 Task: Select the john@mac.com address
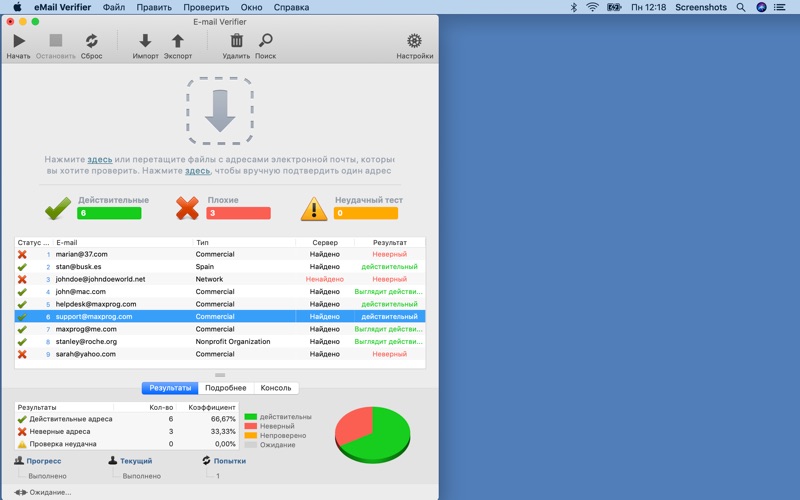[81, 292]
